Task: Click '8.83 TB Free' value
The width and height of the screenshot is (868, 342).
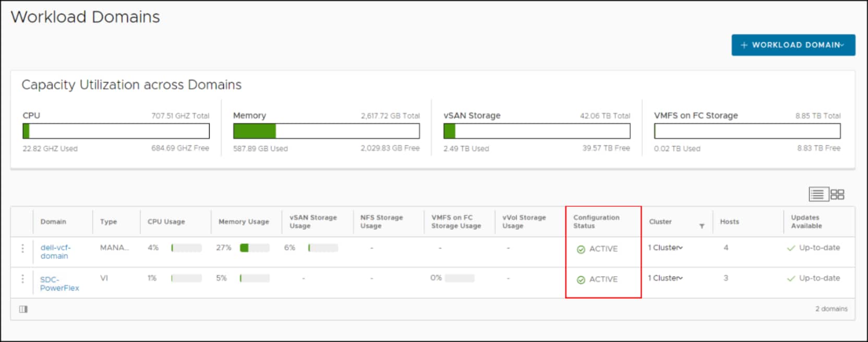Action: [x=819, y=148]
